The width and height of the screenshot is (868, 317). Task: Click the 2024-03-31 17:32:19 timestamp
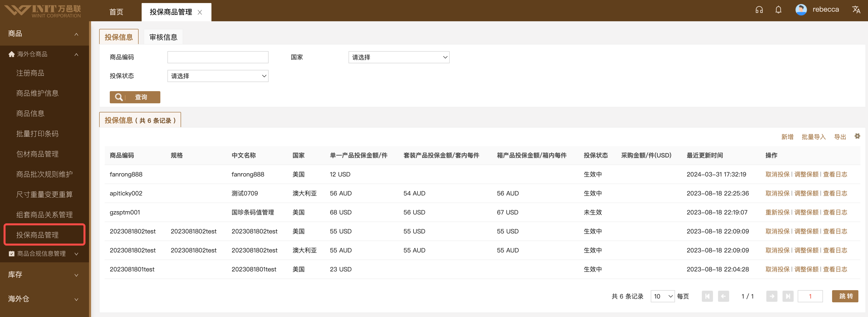(x=716, y=175)
